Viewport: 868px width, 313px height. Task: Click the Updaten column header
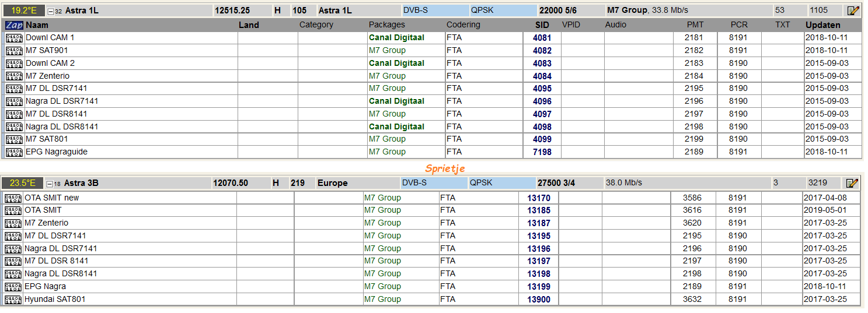[x=822, y=25]
